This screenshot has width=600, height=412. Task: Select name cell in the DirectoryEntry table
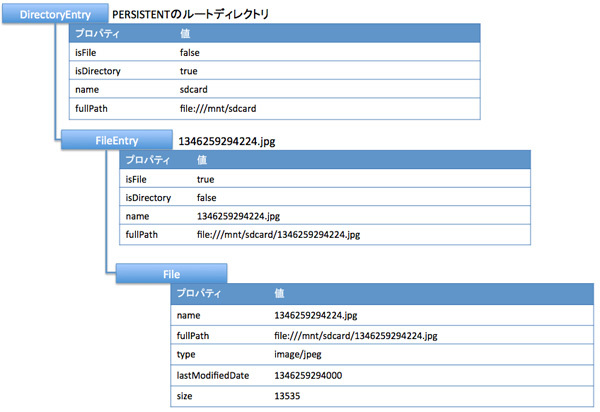tap(87, 90)
